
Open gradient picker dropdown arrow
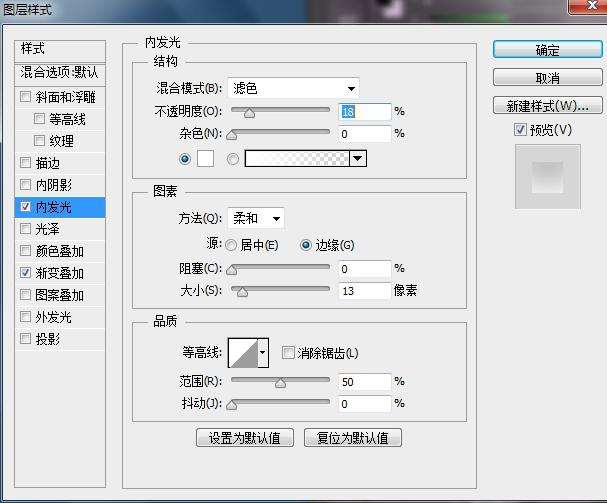point(358,158)
